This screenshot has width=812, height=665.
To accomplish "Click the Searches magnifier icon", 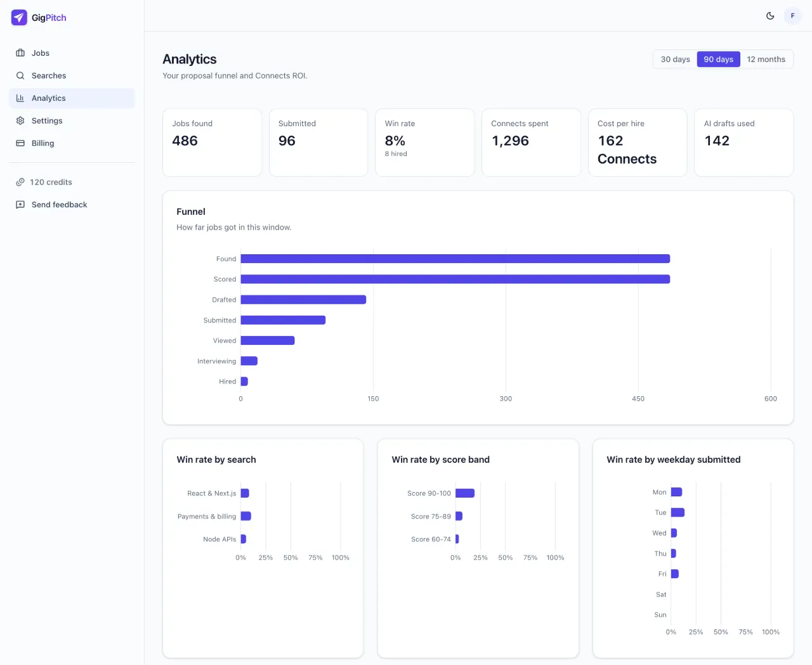I will coord(20,75).
